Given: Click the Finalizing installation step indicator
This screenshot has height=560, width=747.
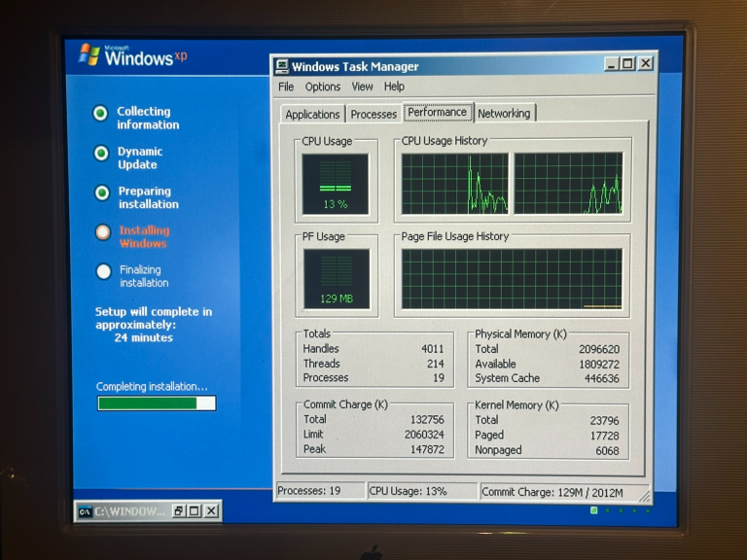Looking at the screenshot, I should pos(104,272).
